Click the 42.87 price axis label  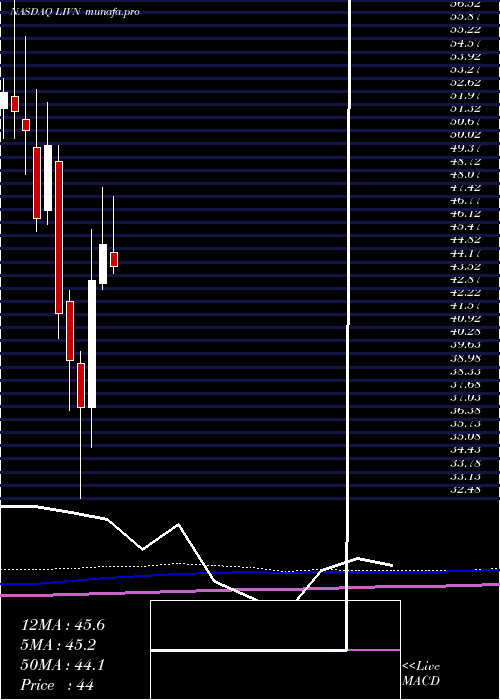(x=466, y=279)
